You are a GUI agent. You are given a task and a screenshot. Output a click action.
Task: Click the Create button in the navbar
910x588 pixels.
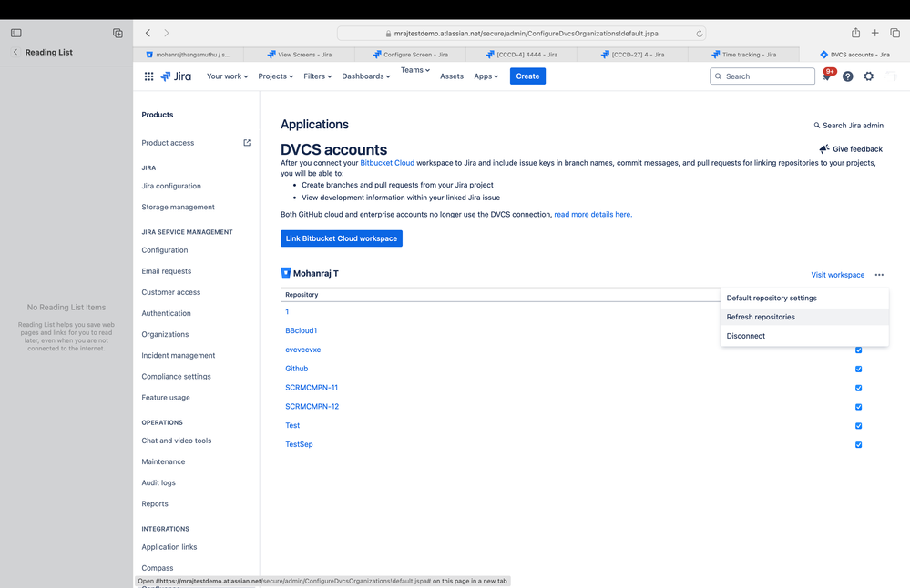tap(527, 76)
